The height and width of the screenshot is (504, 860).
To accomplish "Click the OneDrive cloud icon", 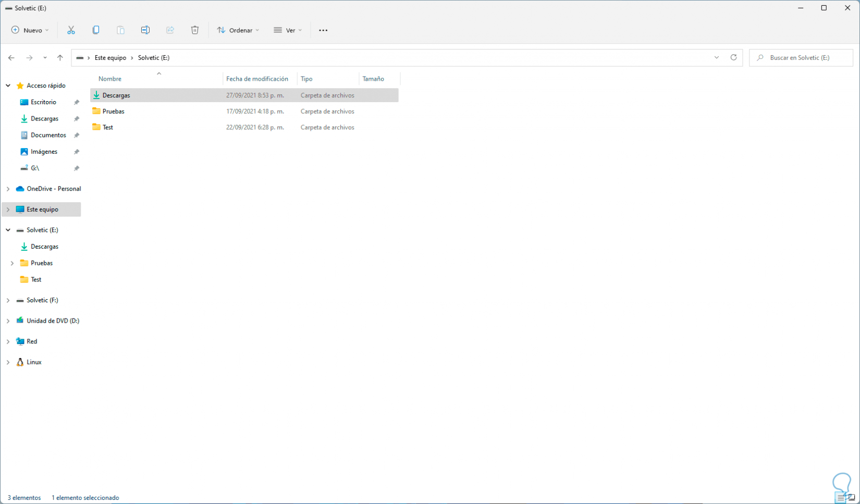I will [x=20, y=189].
